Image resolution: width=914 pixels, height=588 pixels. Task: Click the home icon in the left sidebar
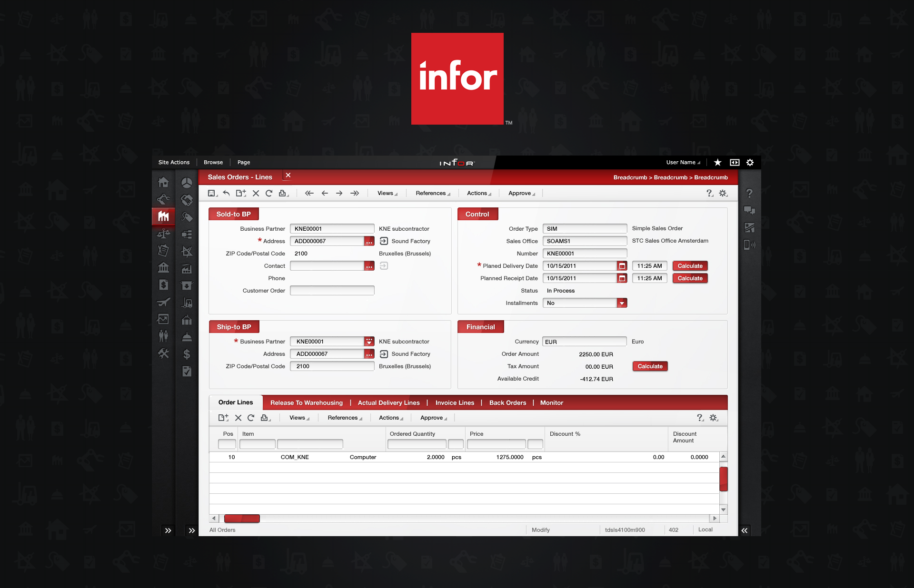tap(163, 182)
